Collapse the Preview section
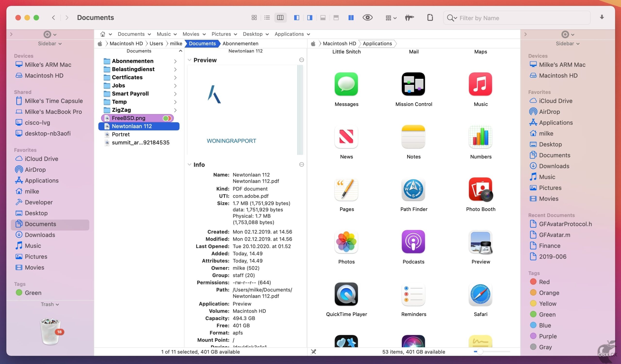Image resolution: width=621 pixels, height=364 pixels. 189,60
